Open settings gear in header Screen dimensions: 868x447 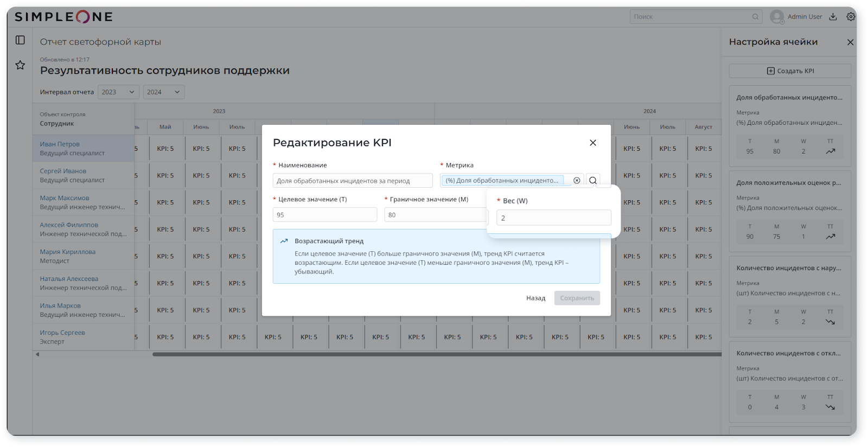[851, 17]
